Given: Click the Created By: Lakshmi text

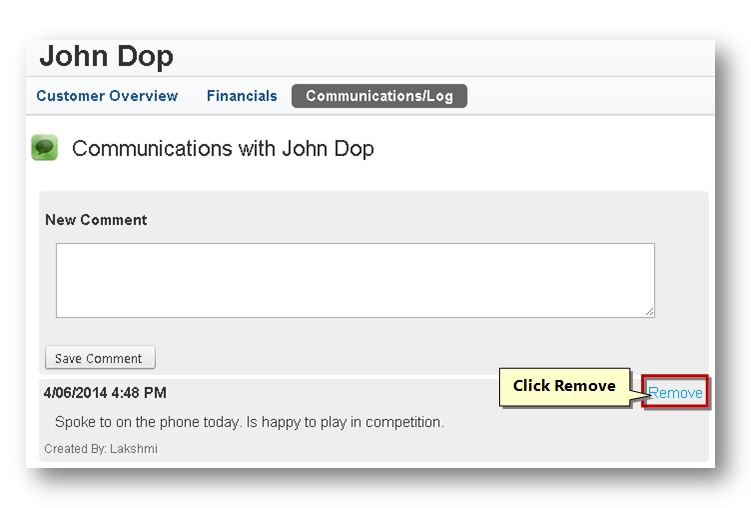Looking at the screenshot, I should coord(101,449).
